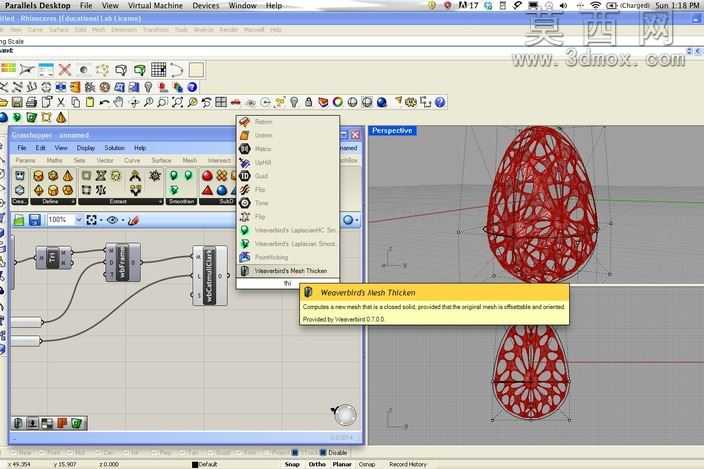Toggle Record History in status bar
This screenshot has width=704, height=469.
408,465
